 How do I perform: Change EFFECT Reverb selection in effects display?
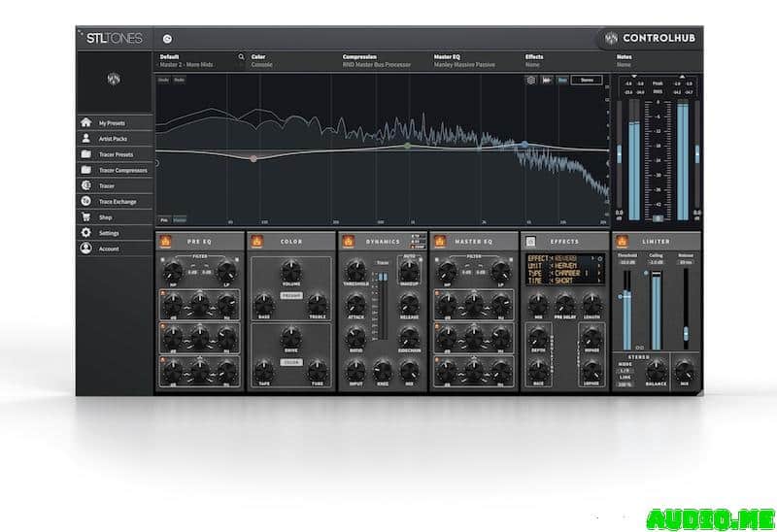[x=564, y=258]
